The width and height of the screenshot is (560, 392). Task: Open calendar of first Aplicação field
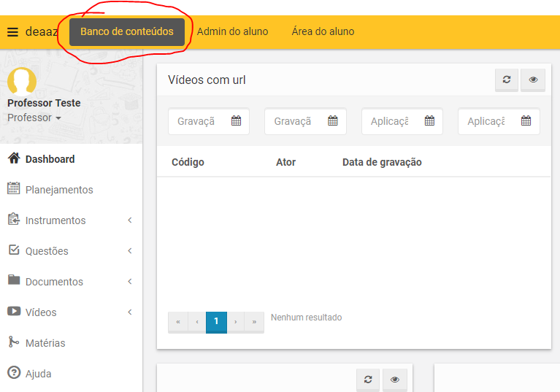coord(429,120)
